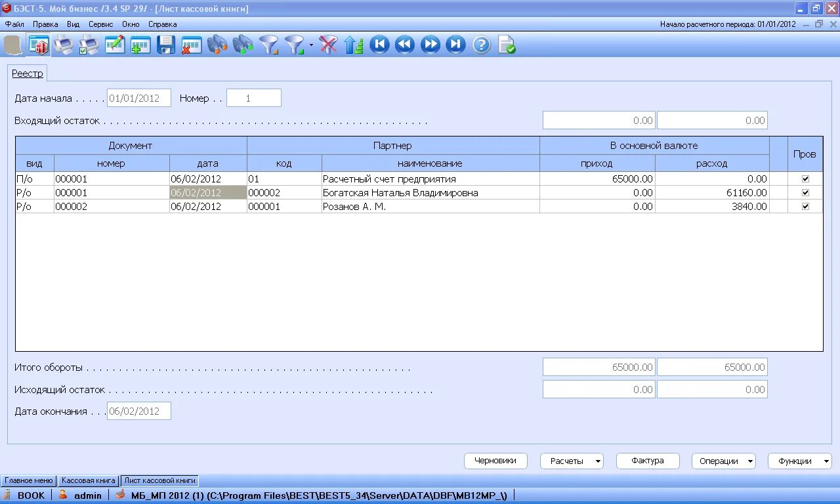Click the inner restore button beside Начало расчетного периода
The image size is (840, 504).
pos(818,24)
